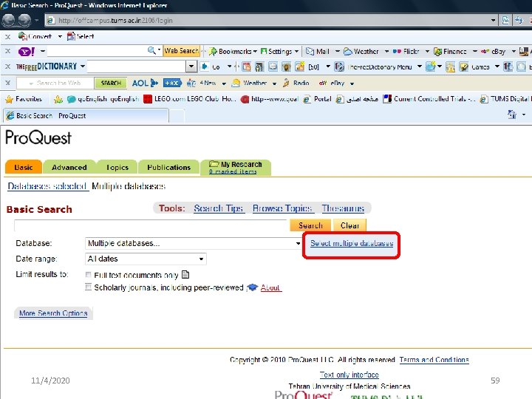This screenshot has width=532, height=399.
Task: Open Weather in the Yahoo toolbar
Action: 361,52
